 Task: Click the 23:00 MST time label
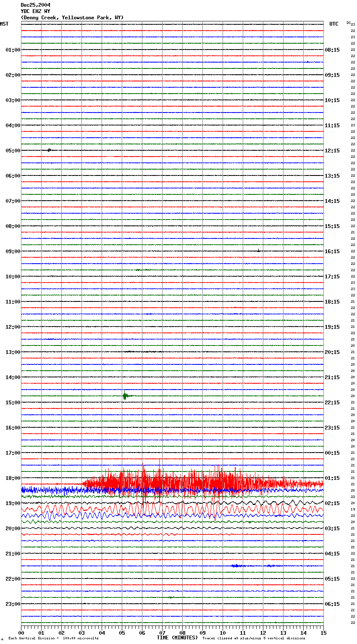point(13,604)
